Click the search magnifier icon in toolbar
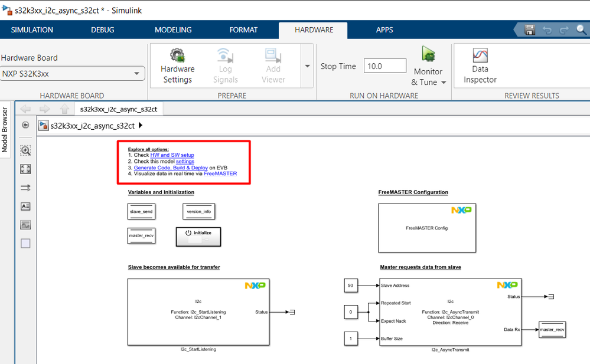The width and height of the screenshot is (590, 364). pos(581,29)
